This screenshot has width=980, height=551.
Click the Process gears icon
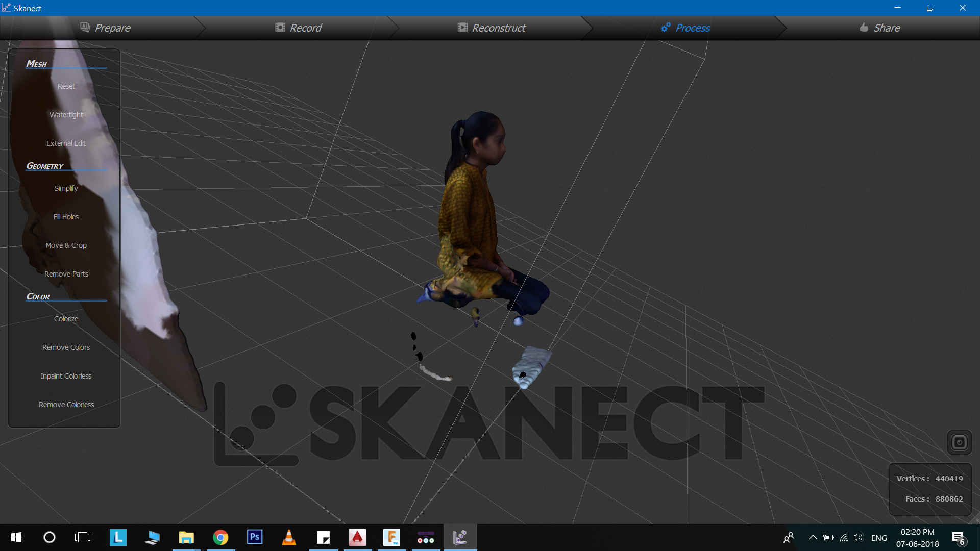[666, 27]
